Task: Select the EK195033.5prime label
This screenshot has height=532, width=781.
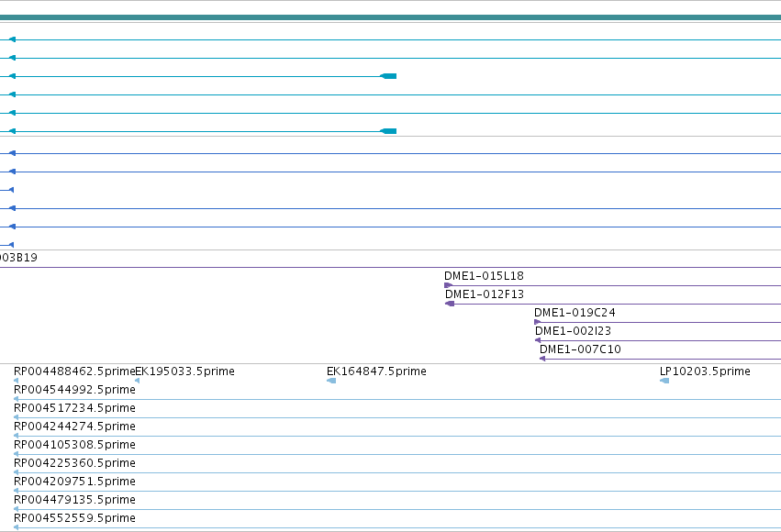Action: pyautogui.click(x=184, y=371)
